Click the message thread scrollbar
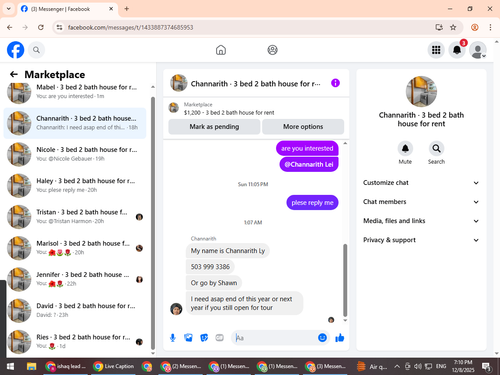This screenshot has height=375, width=500. [345, 280]
